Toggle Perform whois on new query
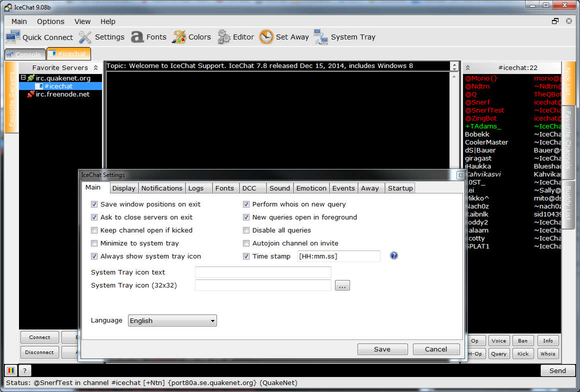This screenshot has height=392, width=580. pos(246,204)
